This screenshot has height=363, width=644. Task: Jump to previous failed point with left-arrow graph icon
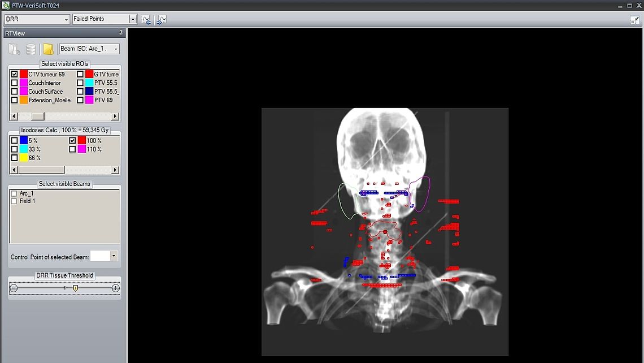click(x=146, y=19)
